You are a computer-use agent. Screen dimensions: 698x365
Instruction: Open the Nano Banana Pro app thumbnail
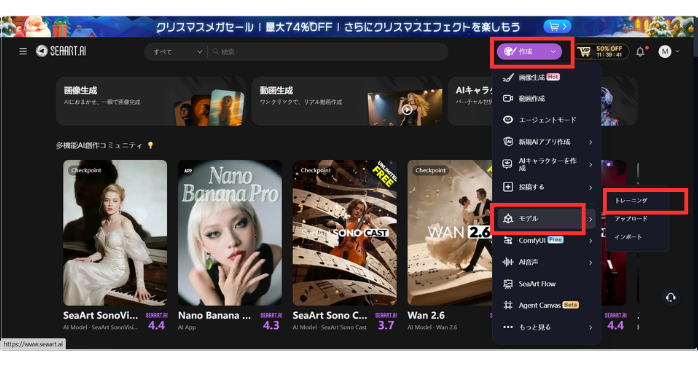(x=230, y=233)
